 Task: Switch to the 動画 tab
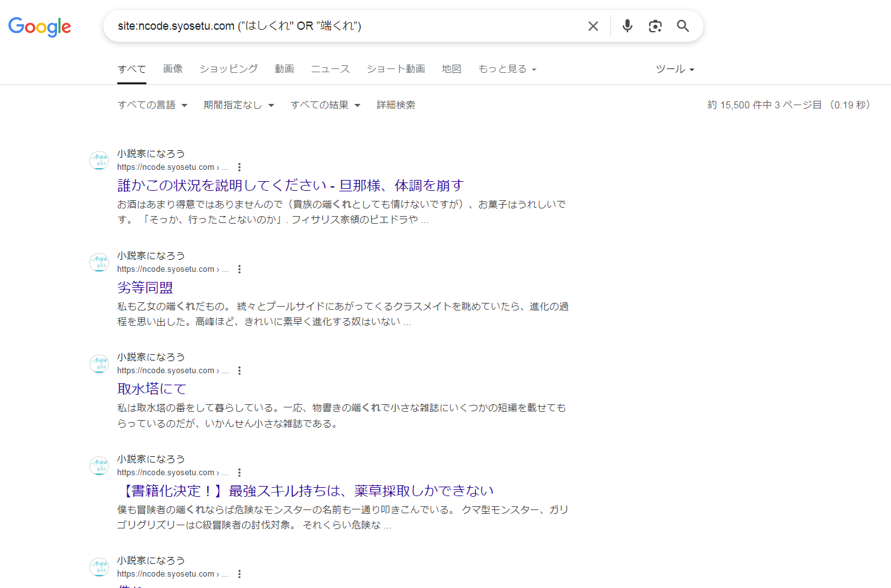(285, 69)
